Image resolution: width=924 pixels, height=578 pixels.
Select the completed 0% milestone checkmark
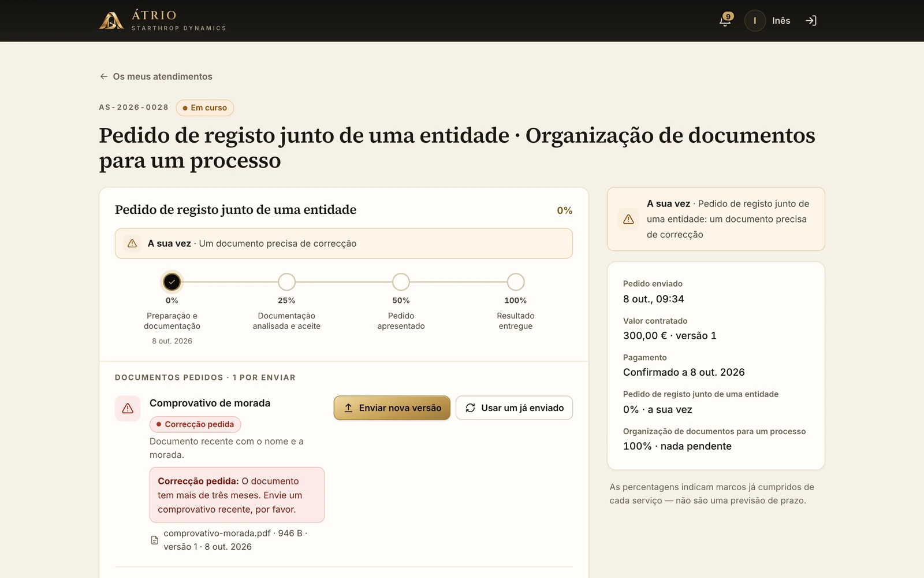coord(172,282)
